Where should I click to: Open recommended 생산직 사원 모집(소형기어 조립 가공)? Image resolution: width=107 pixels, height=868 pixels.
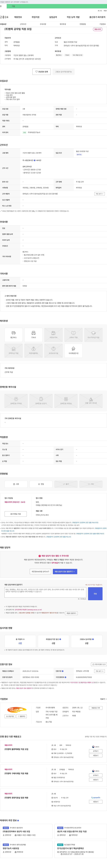[x=72, y=832]
